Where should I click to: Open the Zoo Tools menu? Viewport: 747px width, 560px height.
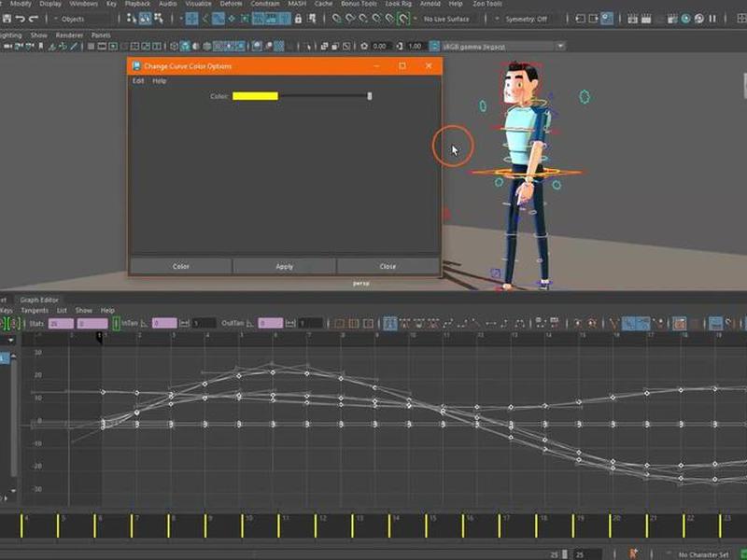click(486, 4)
